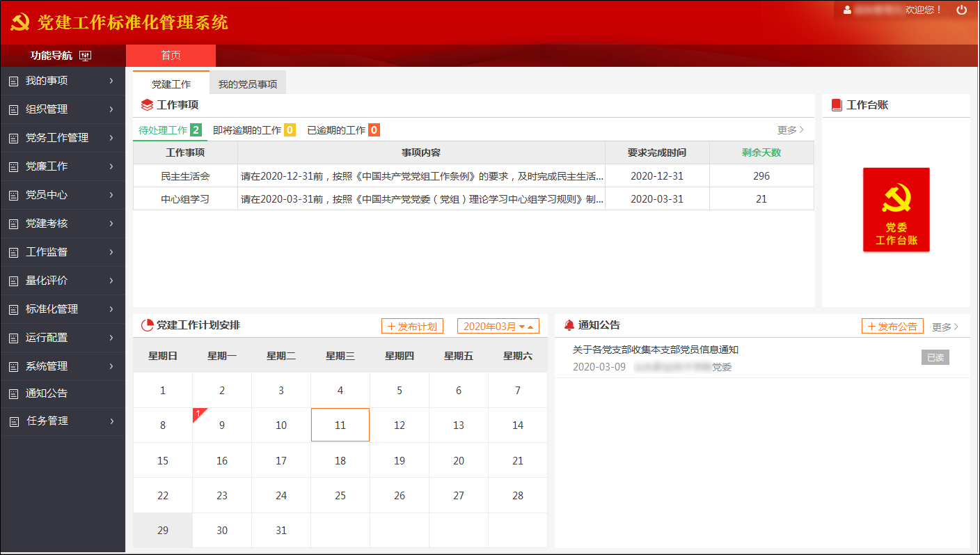Image resolution: width=980 pixels, height=555 pixels.
Task: Click the icon beside 组织管理
Action: click(x=13, y=110)
